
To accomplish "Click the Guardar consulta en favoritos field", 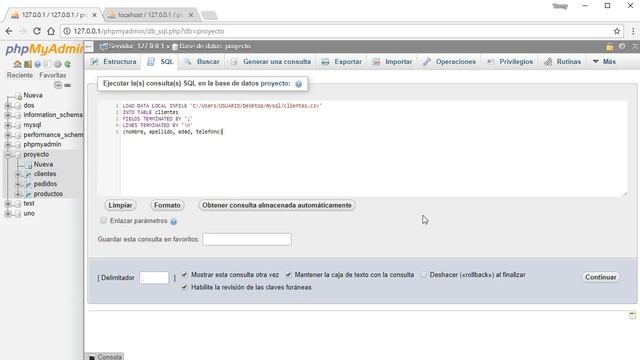I will (247, 239).
